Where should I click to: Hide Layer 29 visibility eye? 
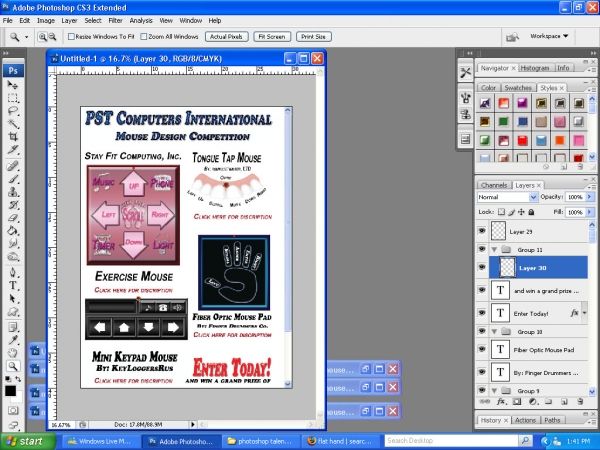482,231
